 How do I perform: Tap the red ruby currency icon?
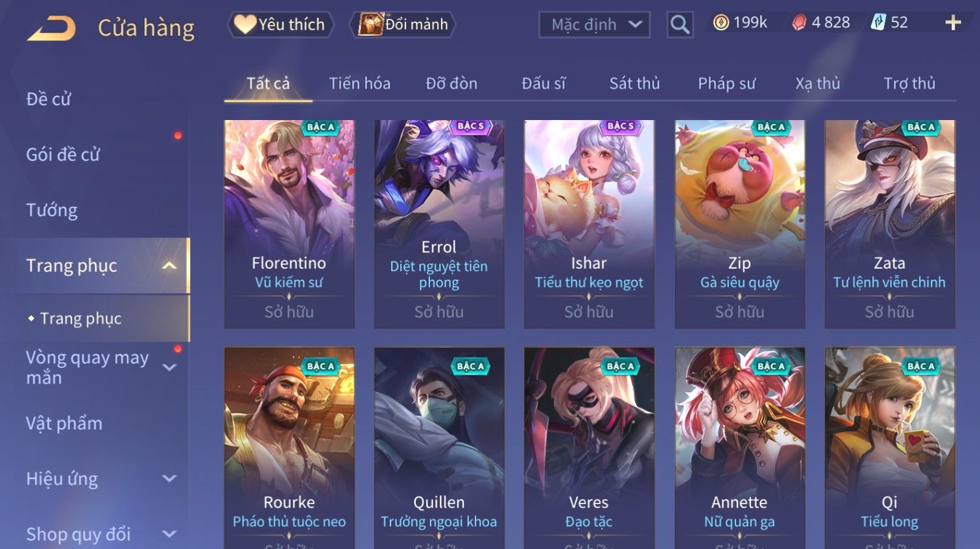coord(799,23)
